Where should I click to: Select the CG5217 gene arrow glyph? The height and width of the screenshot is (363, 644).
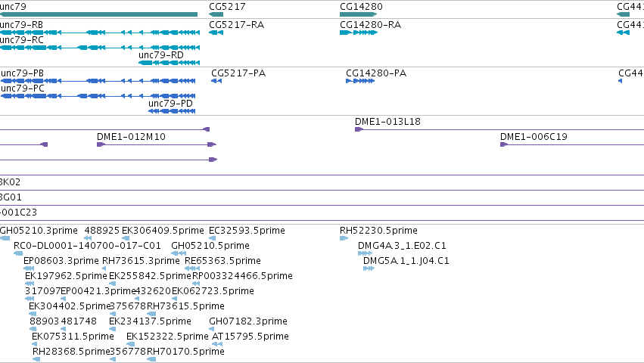point(216,14)
